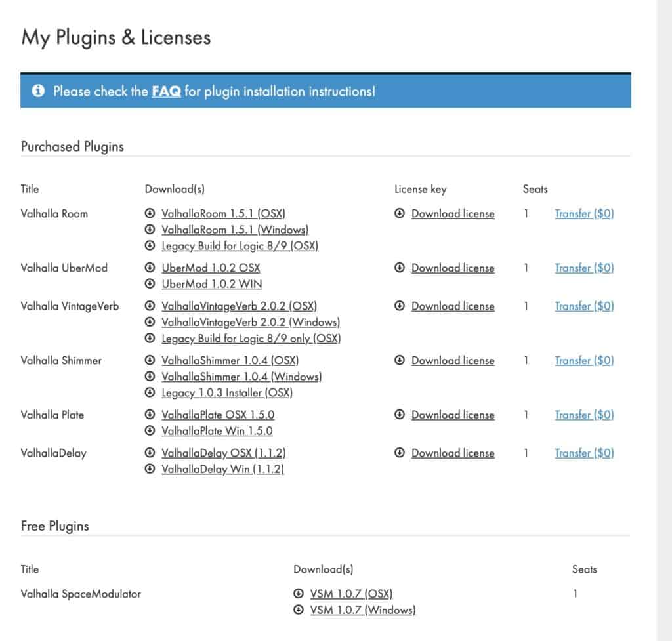Download ValhallaPlate Win 1.5.0
This screenshot has height=641, width=672.
coord(217,431)
